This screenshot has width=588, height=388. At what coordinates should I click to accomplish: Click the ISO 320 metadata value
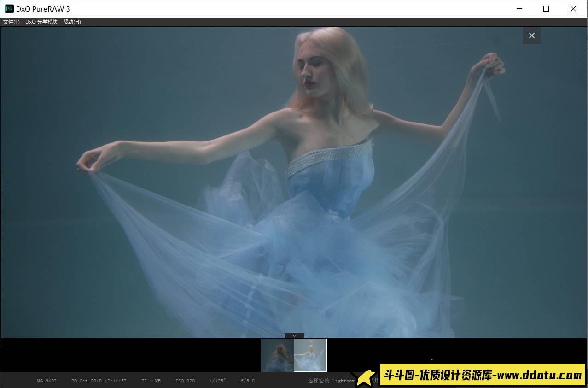[x=185, y=381]
